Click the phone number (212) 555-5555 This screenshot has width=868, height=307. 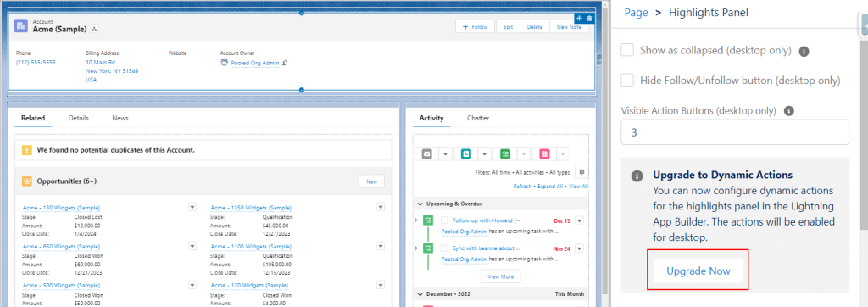click(36, 63)
